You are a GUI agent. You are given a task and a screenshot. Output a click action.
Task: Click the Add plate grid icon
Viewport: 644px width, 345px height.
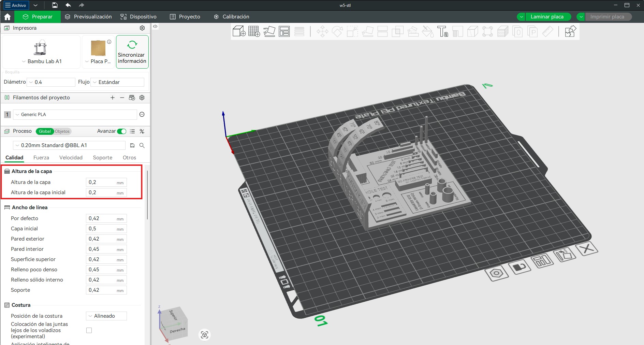point(254,31)
